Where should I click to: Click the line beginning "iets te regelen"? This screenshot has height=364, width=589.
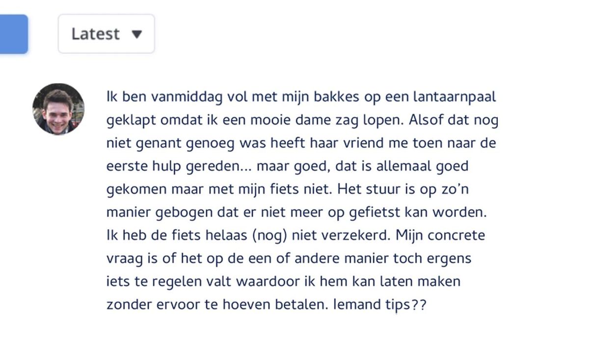coord(284,282)
